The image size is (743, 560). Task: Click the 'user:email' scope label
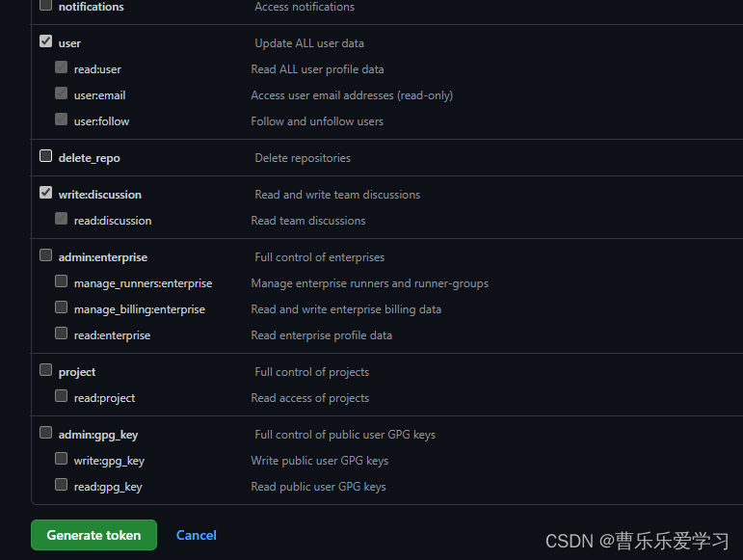(100, 95)
